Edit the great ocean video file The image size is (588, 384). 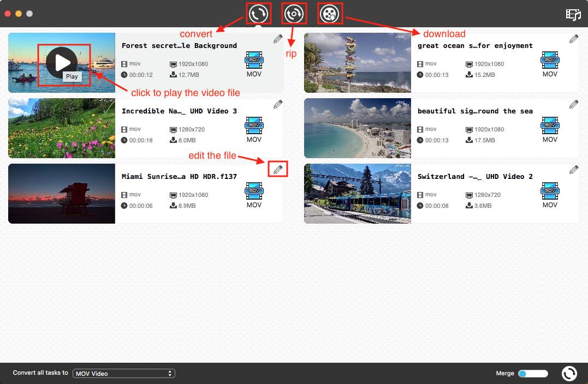pyautogui.click(x=573, y=38)
